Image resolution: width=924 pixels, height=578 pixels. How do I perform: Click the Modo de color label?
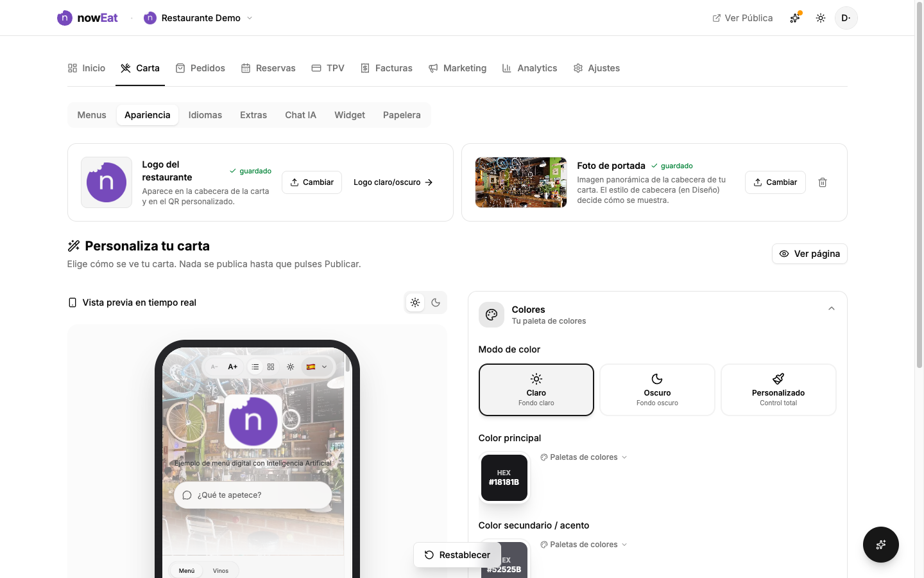point(509,349)
